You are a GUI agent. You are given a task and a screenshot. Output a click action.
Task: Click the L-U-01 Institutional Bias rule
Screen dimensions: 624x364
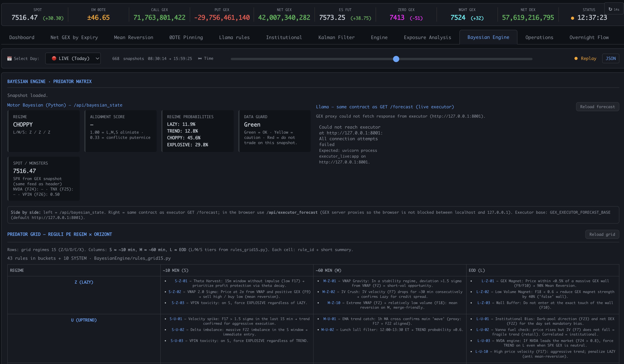pyautogui.click(x=483, y=319)
